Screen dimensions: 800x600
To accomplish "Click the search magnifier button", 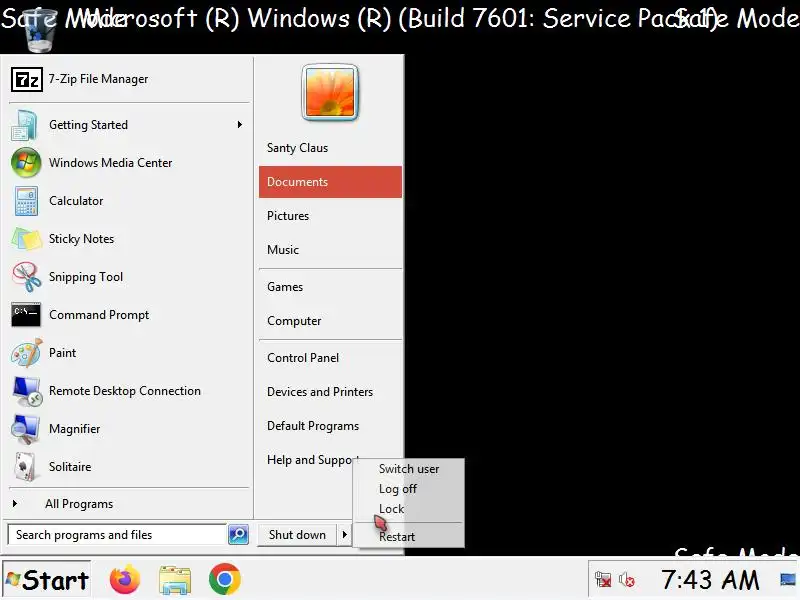I will click(x=238, y=535).
